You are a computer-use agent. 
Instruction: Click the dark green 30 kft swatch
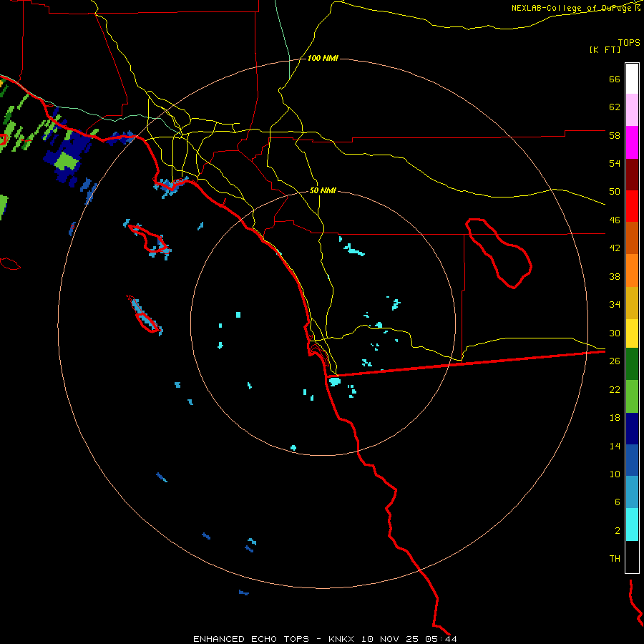pos(632,364)
